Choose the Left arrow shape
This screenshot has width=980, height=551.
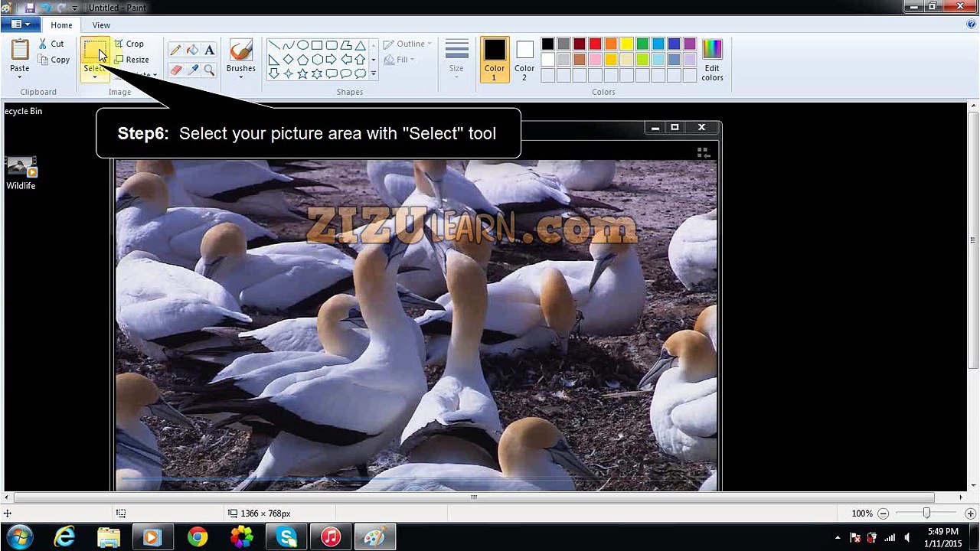coord(346,60)
